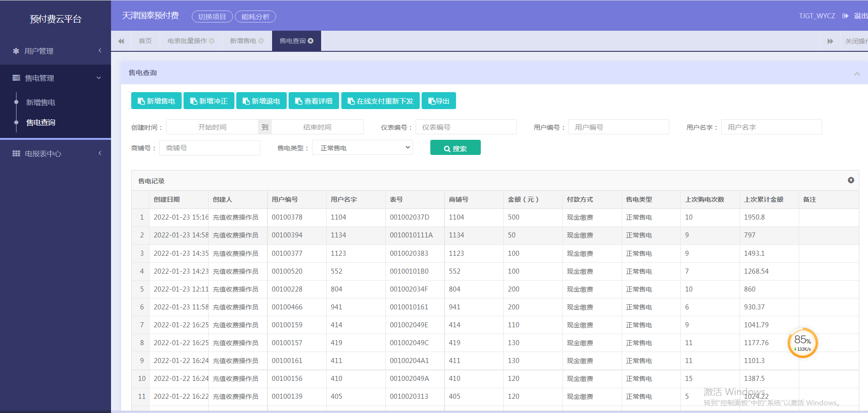Screen dimensions: 868x413
Task: Click the 新增冲正 button
Action: (x=209, y=101)
